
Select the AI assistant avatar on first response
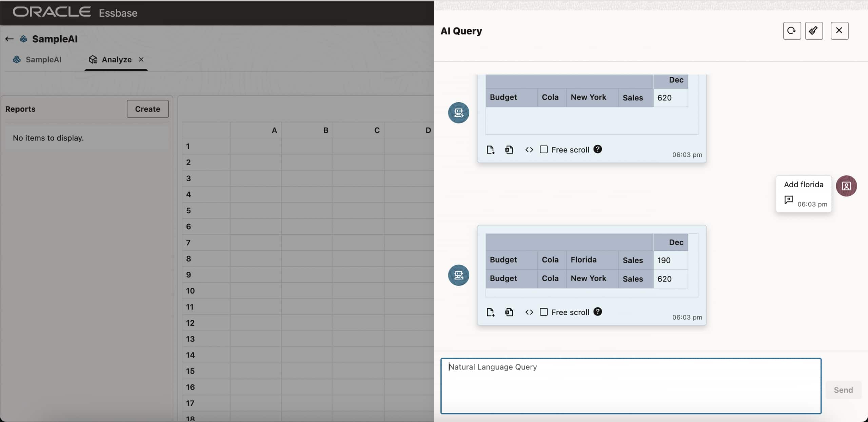458,113
